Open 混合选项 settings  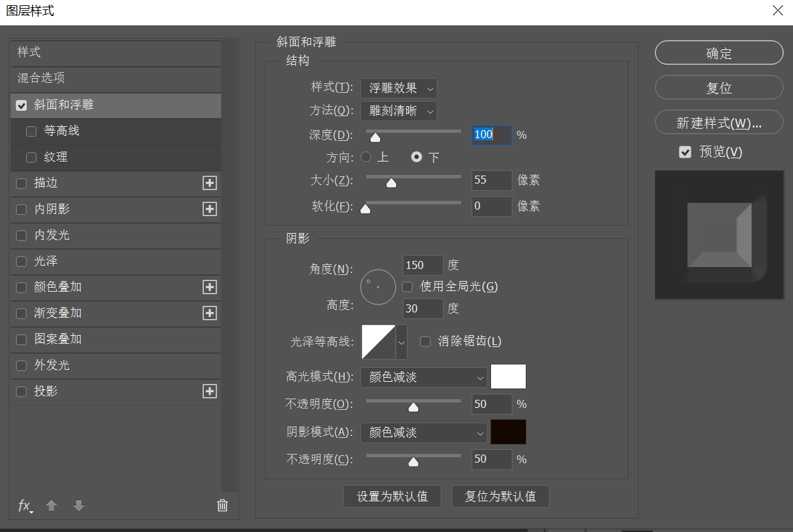click(116, 78)
